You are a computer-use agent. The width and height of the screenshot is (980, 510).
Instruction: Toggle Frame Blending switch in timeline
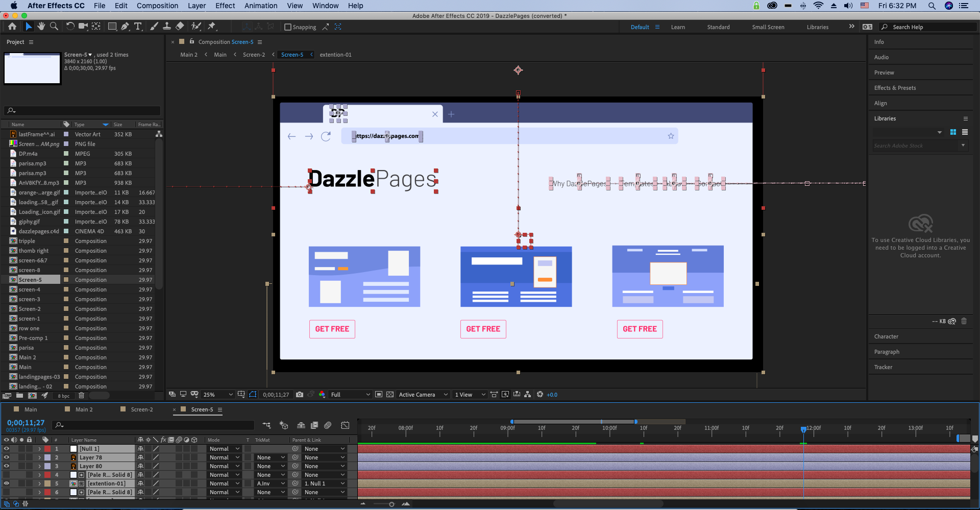click(x=314, y=425)
